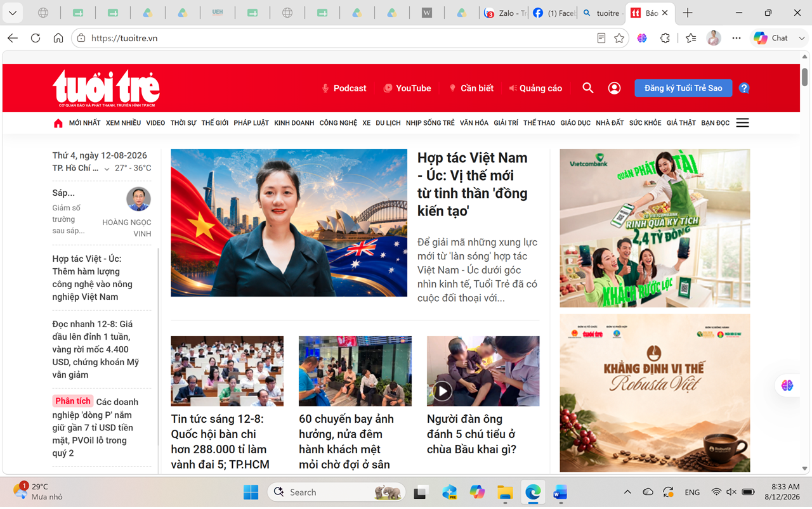Open the Quốc hội meeting thumbnail
This screenshot has width=812, height=509.
click(x=227, y=371)
